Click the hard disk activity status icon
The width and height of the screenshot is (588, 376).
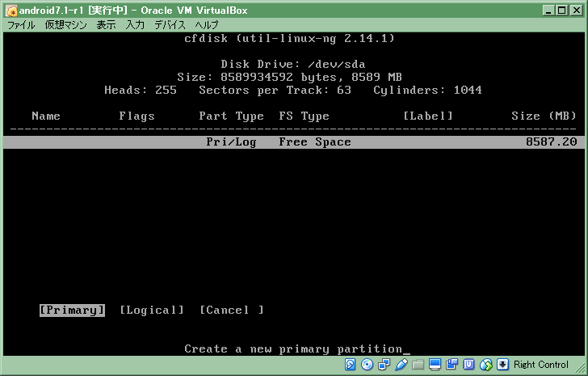click(x=350, y=365)
